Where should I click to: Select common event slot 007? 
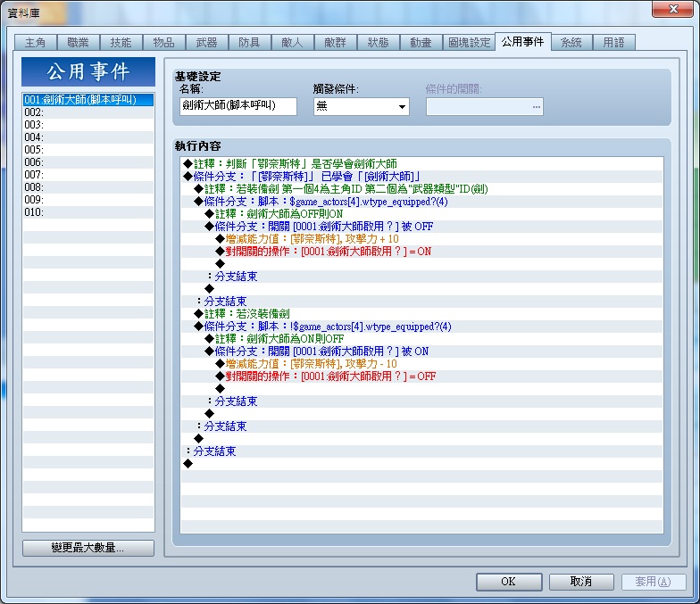[x=87, y=175]
